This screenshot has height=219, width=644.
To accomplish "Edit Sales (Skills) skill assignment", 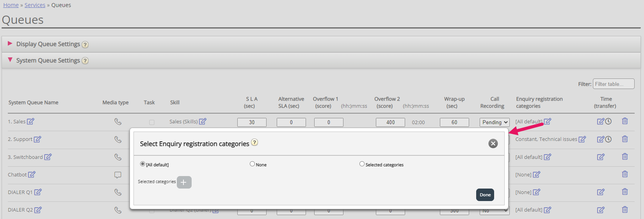I will click(203, 121).
